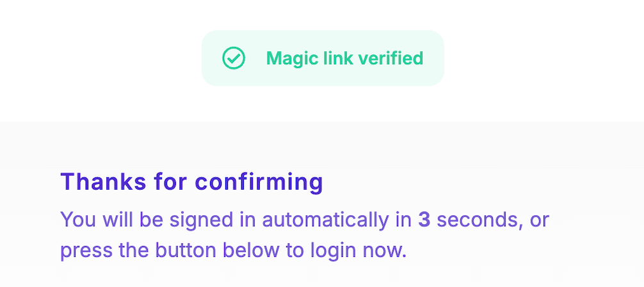Click the word "seconds" after the countdown
The image size is (644, 287).
[478, 220]
